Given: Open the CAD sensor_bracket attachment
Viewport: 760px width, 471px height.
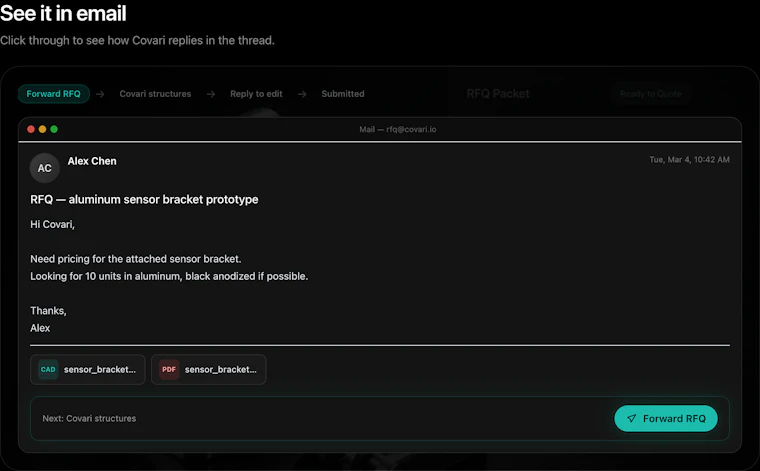Looking at the screenshot, I should [88, 369].
